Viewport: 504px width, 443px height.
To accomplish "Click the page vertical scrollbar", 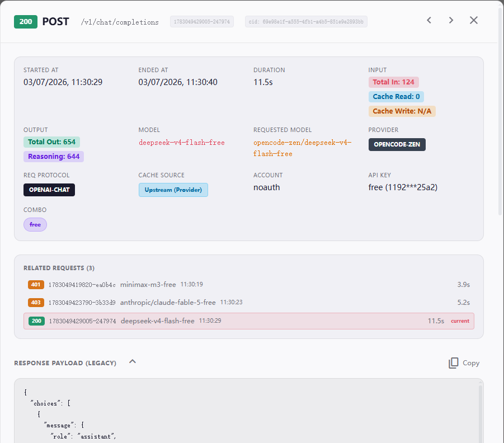I will pos(500,109).
